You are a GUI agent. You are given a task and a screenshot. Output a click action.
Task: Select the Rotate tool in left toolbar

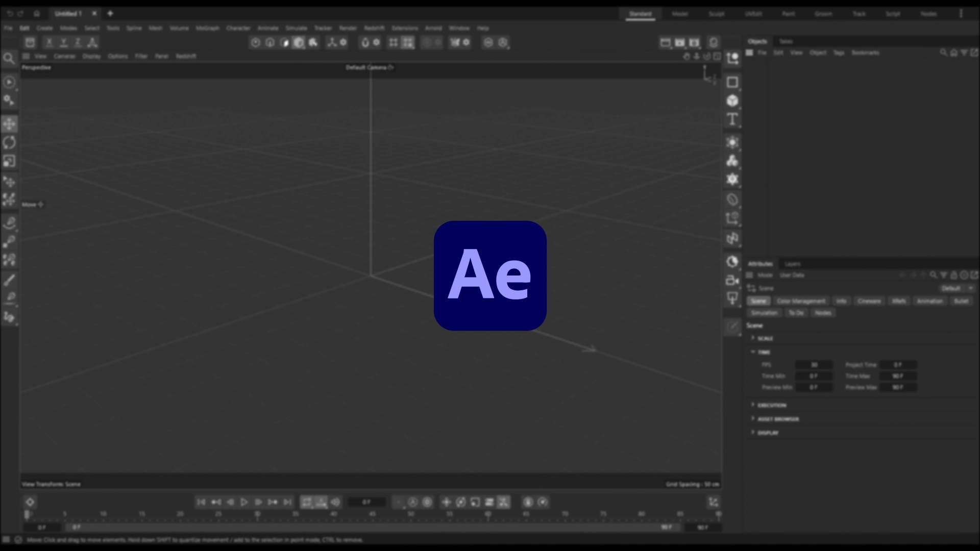(x=9, y=142)
